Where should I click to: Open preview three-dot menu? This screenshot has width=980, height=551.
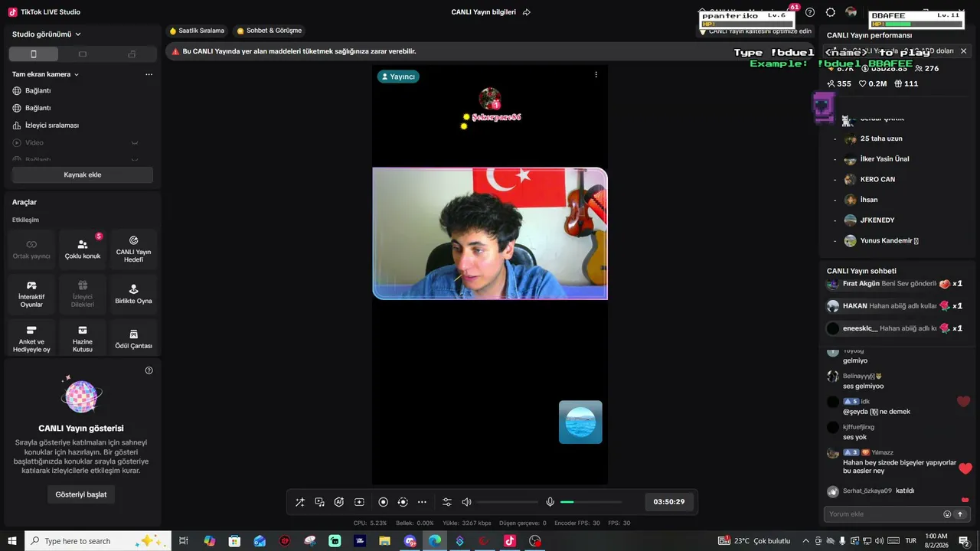(x=596, y=75)
